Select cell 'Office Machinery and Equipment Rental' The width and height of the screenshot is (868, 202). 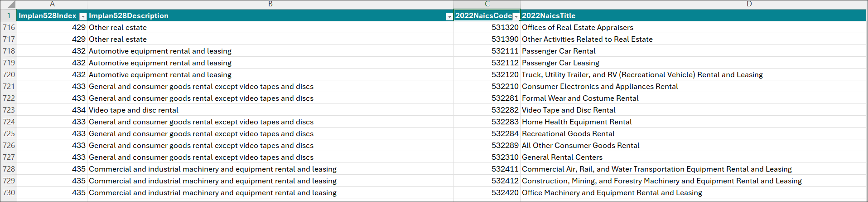(x=693, y=192)
